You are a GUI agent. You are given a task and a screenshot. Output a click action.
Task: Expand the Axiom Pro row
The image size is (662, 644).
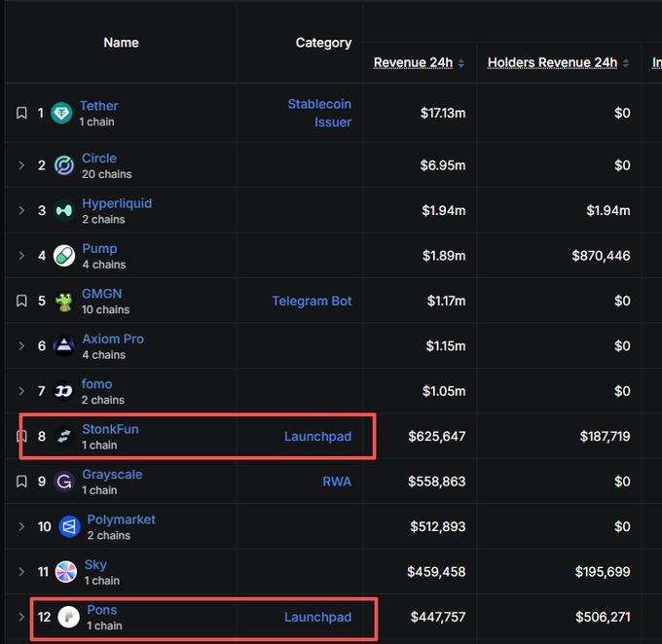coord(21,346)
